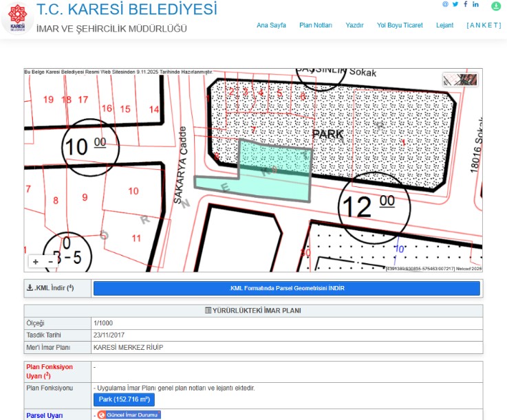Click the .KML İndir label
This screenshot has height=420, width=507.
[50, 289]
